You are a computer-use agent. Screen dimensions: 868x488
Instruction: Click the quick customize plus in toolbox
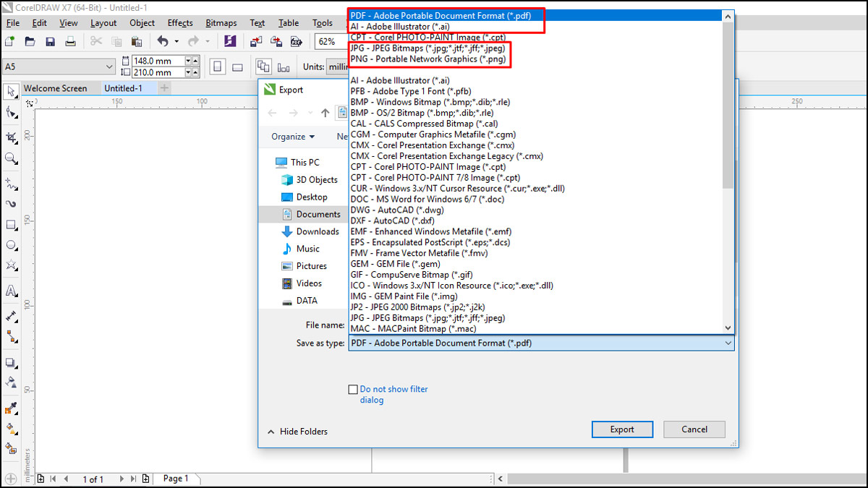[11, 479]
